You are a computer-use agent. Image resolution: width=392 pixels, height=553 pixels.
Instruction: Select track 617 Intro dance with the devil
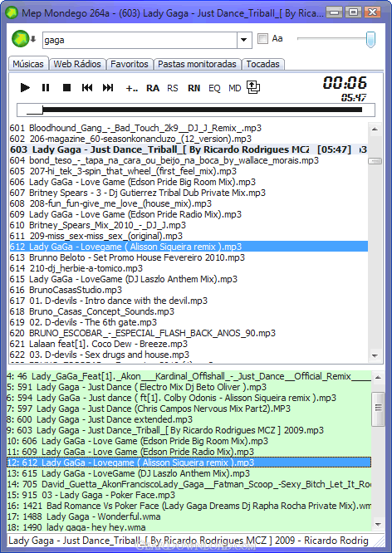(189, 301)
